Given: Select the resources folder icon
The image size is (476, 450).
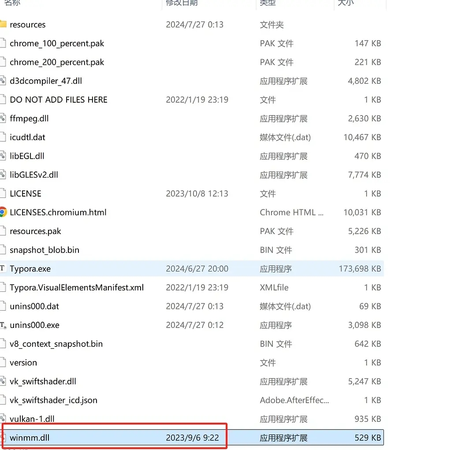Looking at the screenshot, I should click(x=3, y=24).
